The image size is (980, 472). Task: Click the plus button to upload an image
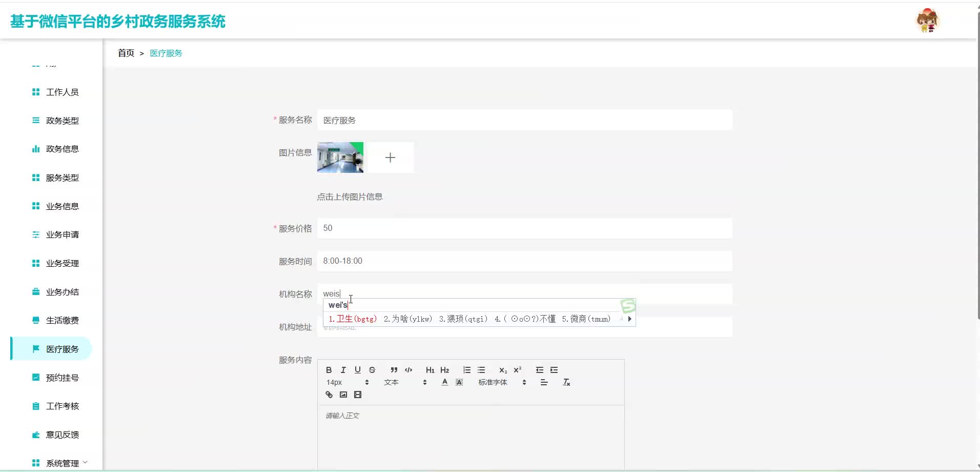pos(391,158)
